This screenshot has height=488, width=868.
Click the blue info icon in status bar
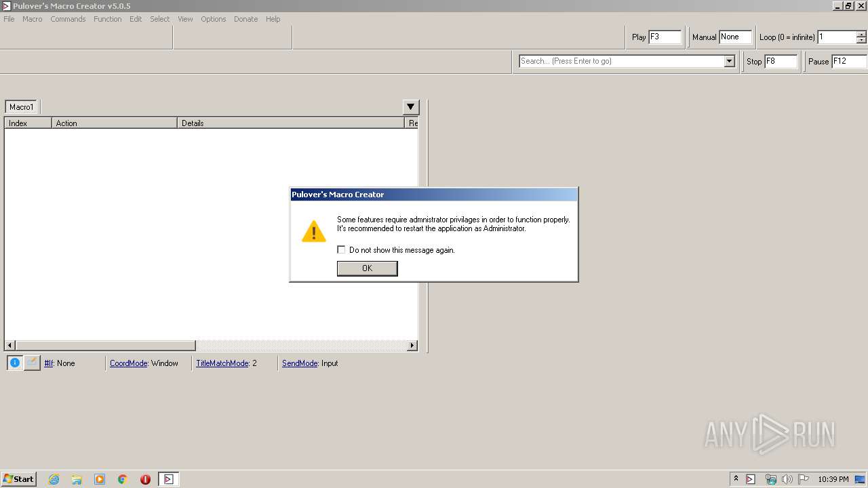[15, 363]
